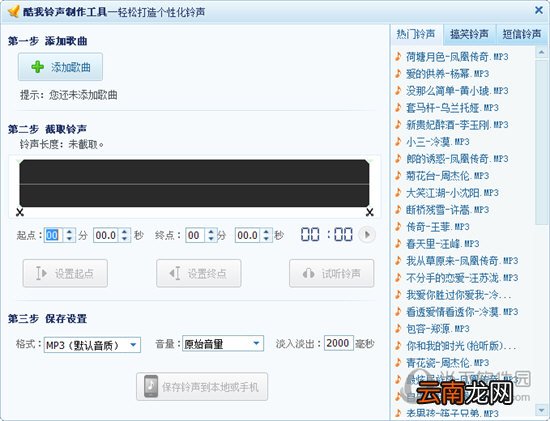The width and height of the screenshot is (550, 421).
Task: Select ringtone 荷塘月色-凤凰传奇.MP3
Action: pyautogui.click(x=457, y=56)
